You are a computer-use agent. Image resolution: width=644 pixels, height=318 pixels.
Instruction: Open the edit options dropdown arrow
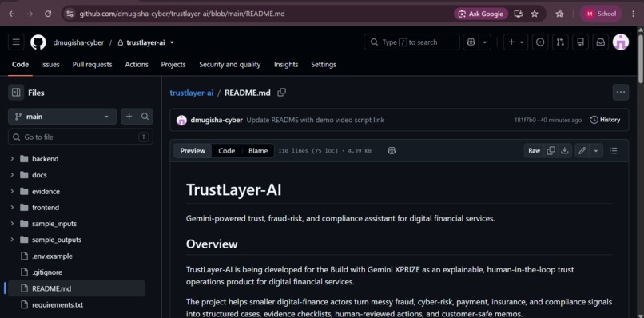(x=595, y=151)
